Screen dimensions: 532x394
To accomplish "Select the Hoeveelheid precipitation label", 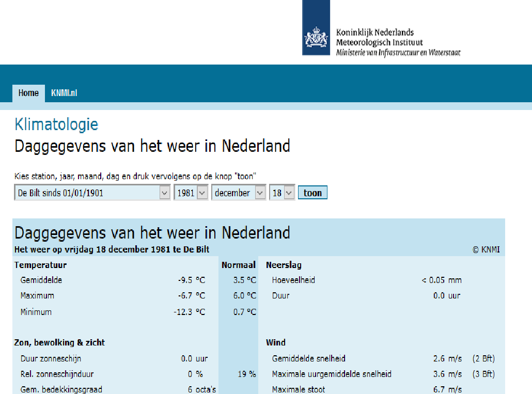I will [x=293, y=280].
